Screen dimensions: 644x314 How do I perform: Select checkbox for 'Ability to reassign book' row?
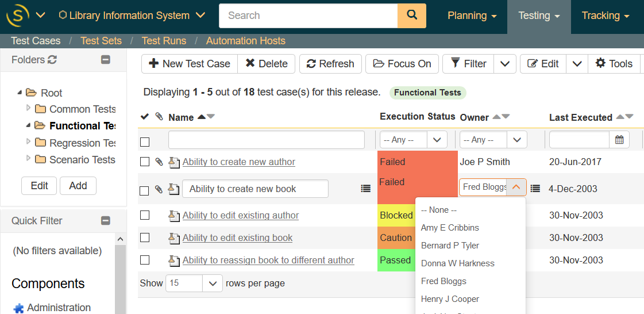(145, 260)
